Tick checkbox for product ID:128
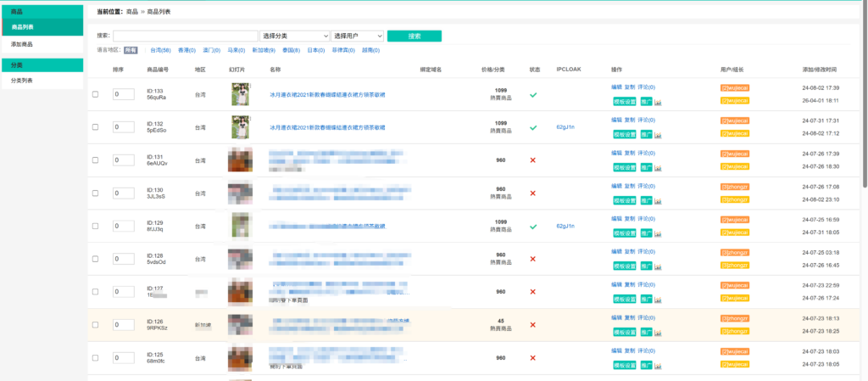This screenshot has height=381, width=868. (95, 259)
